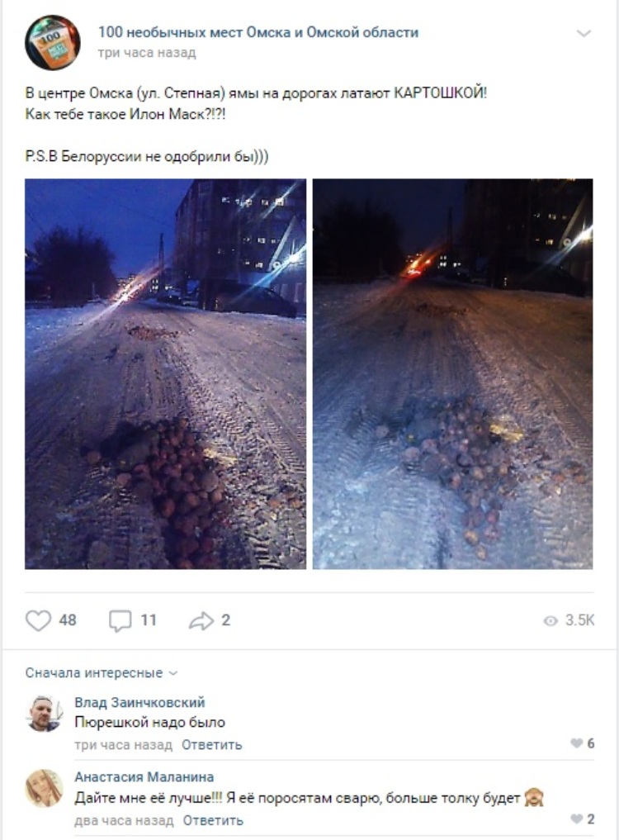Reply to Анастасия Маланина's comment
This screenshot has height=840, width=619.
[213, 820]
